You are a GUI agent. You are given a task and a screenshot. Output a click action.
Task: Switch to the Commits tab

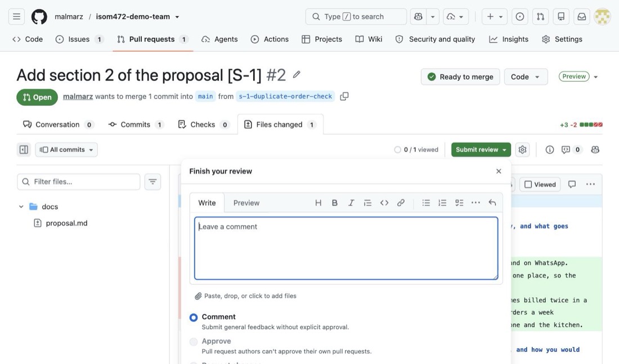click(136, 125)
